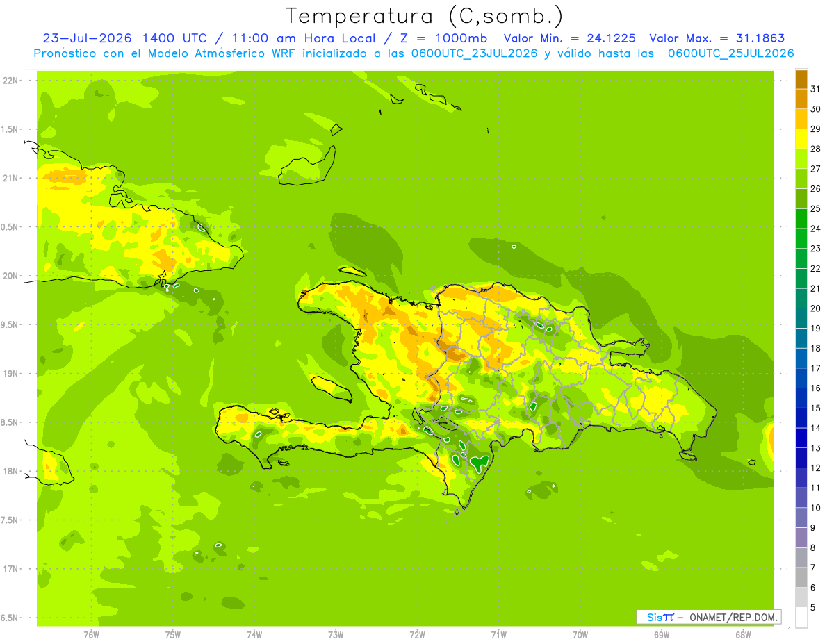Click the '18N' latitude axis label
The width and height of the screenshot is (834, 644).
point(11,471)
